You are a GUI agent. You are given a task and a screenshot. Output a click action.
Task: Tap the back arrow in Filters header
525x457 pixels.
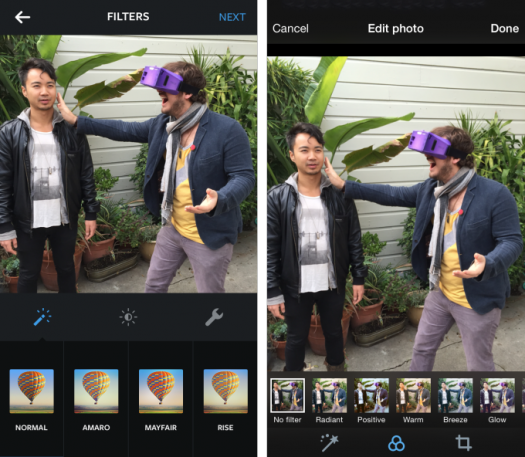pyautogui.click(x=22, y=17)
